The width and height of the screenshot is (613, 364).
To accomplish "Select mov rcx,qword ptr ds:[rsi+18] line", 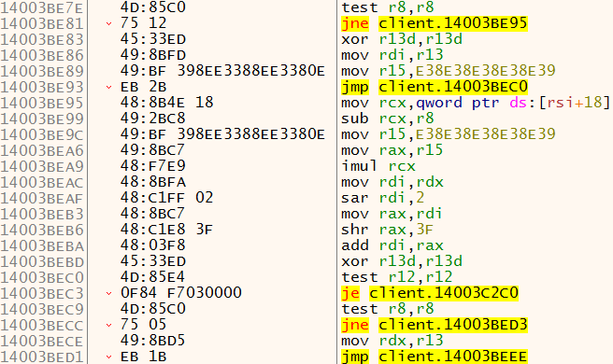I will click(476, 103).
